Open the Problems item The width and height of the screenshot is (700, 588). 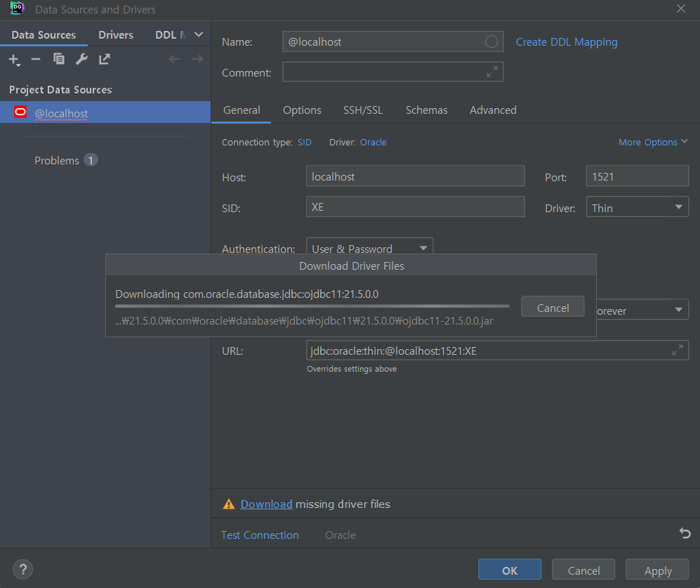click(x=57, y=160)
